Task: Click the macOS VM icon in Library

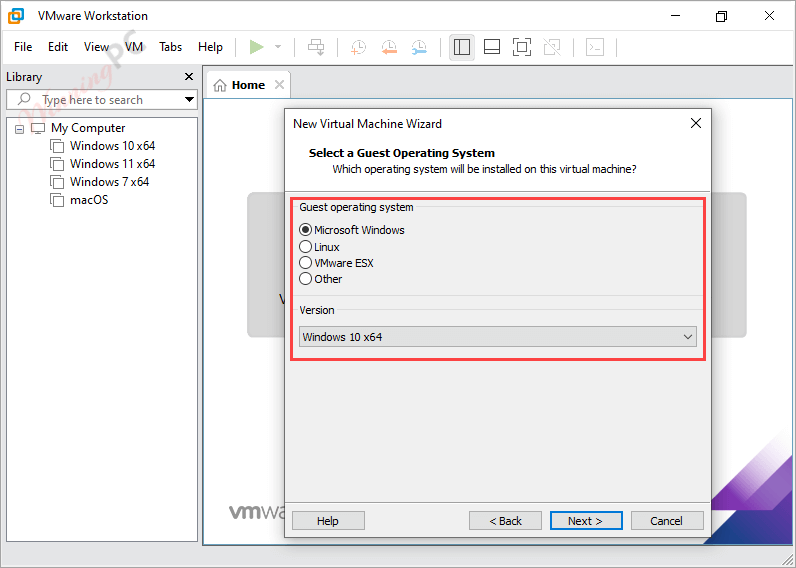Action: [57, 199]
